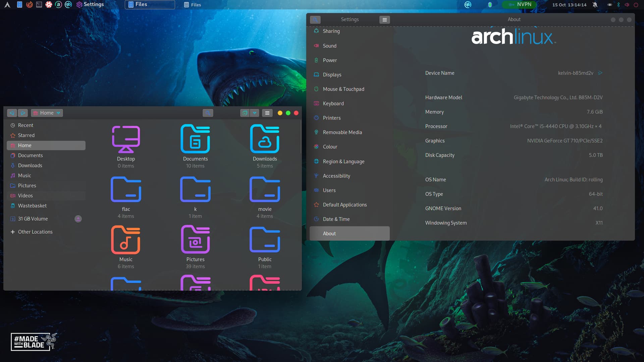Viewport: 644px width, 362px height.
Task: Select the Desktop folder icon
Action: tap(126, 139)
